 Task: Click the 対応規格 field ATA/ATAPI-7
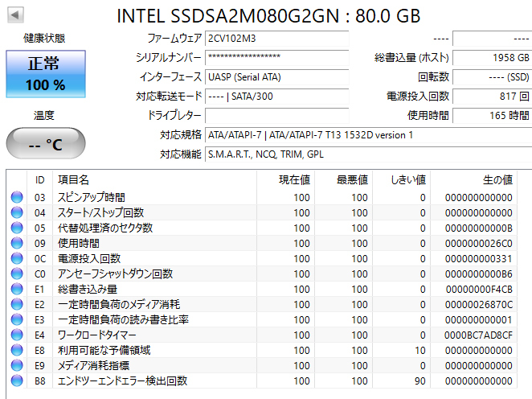(x=369, y=135)
